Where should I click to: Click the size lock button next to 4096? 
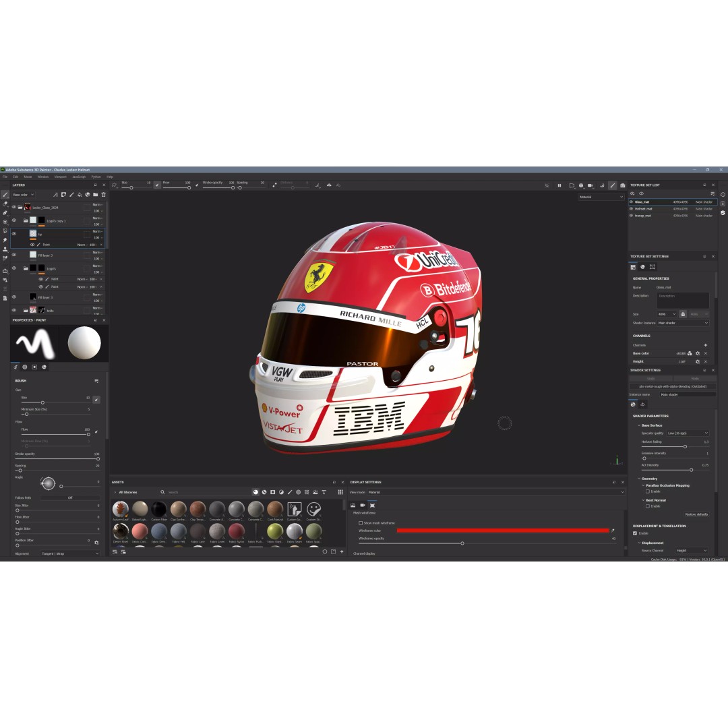[684, 314]
